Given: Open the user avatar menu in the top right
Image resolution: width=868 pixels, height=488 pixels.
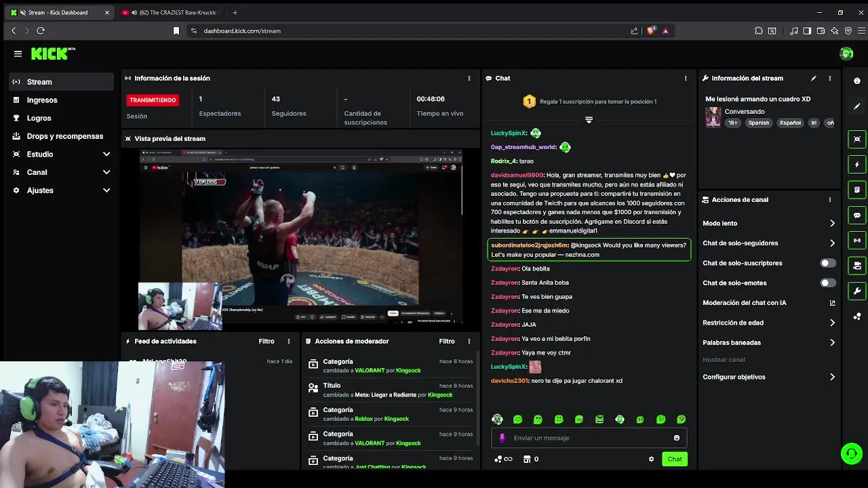Looking at the screenshot, I should (846, 54).
